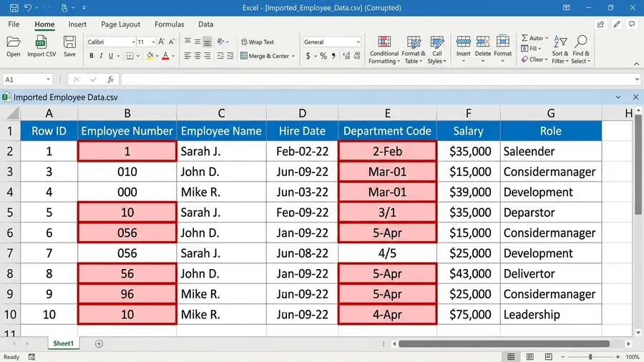644x362 pixels.
Task: Decrease the font size
Action: [172, 41]
